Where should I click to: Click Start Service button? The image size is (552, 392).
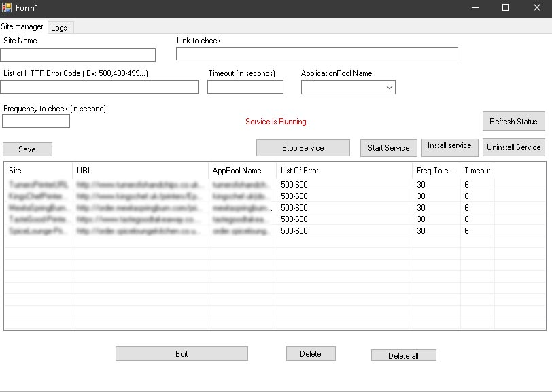[389, 148]
